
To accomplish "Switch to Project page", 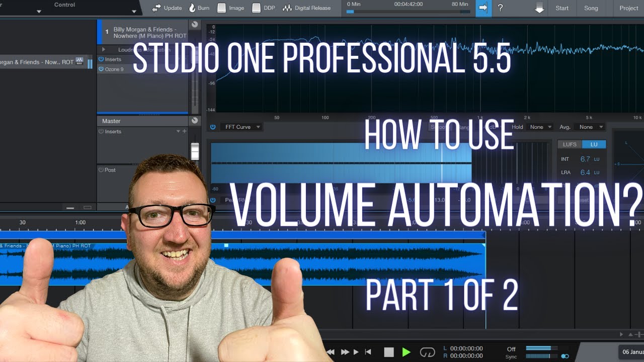I will coord(629,8).
